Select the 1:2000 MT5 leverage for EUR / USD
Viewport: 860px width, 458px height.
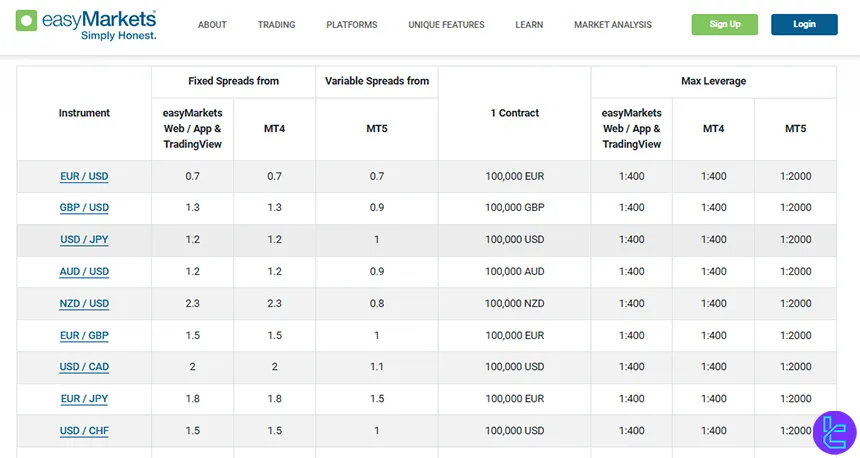coord(795,177)
